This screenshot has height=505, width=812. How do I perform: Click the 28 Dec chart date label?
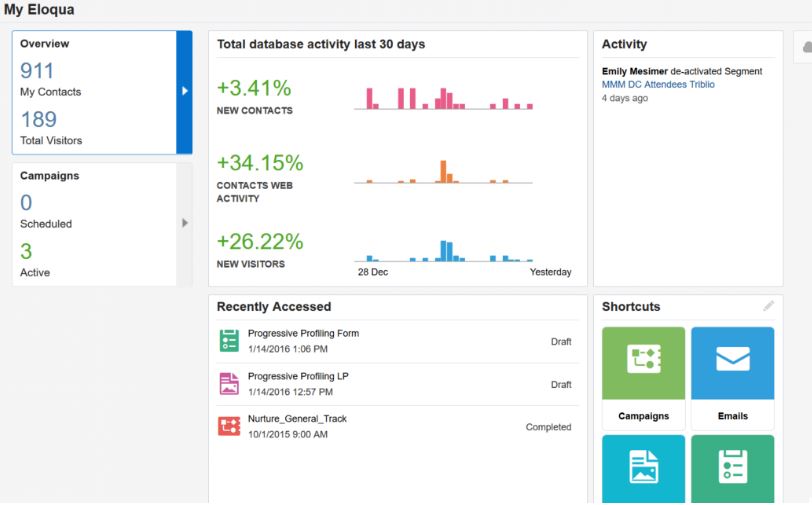point(373,272)
